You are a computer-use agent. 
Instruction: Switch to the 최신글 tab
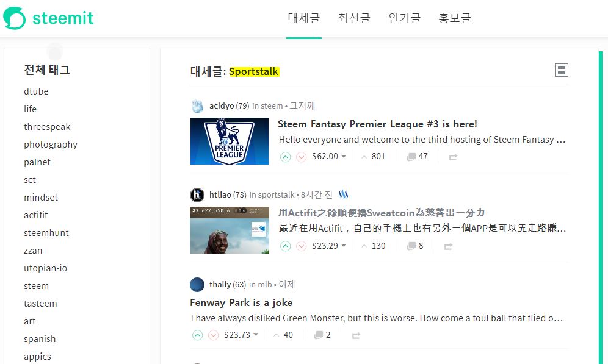tap(354, 18)
